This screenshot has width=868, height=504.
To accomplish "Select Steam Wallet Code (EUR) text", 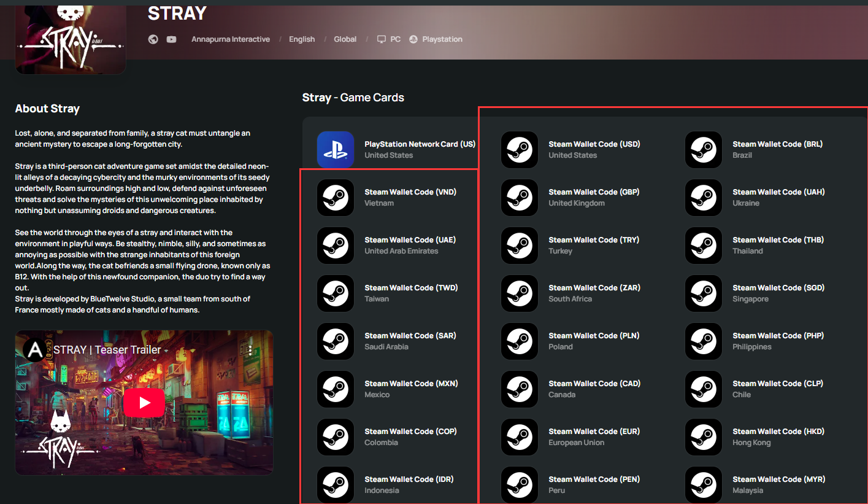I will tap(594, 432).
